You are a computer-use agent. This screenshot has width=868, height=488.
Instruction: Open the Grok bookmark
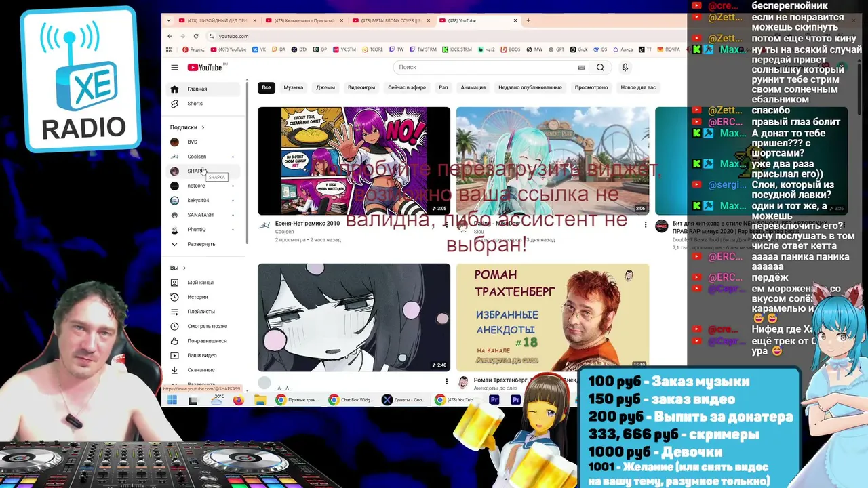578,49
